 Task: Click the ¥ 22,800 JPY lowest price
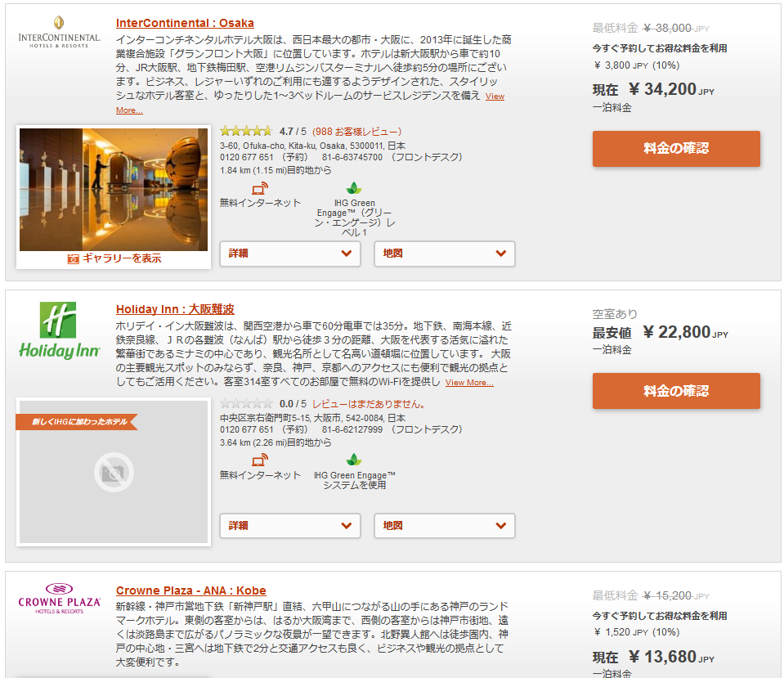pos(686,332)
